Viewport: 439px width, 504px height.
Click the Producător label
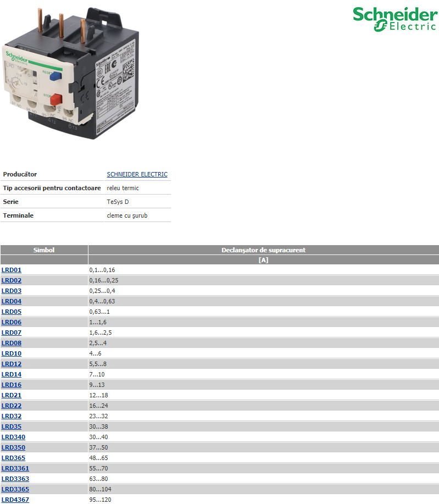tap(20, 174)
